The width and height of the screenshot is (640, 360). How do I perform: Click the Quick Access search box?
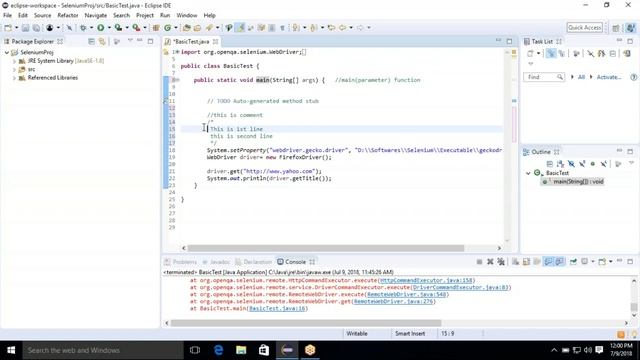click(x=585, y=27)
